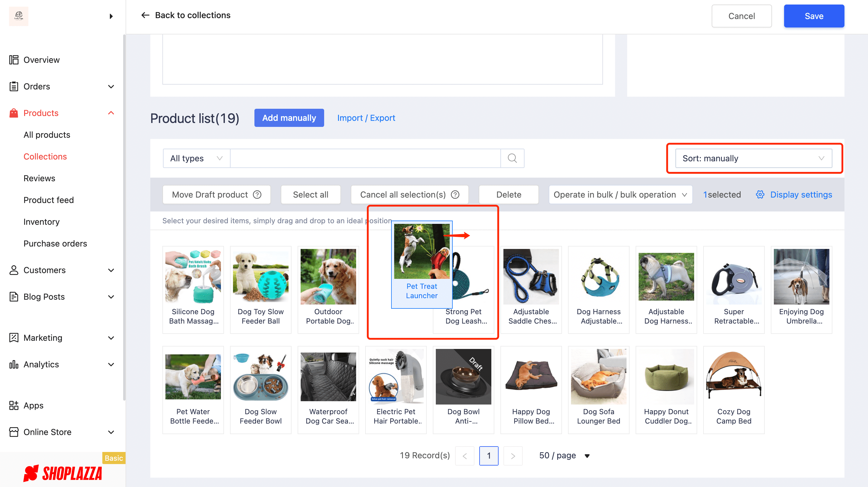This screenshot has height=487, width=868.
Task: Click the Overview sidebar icon
Action: click(14, 60)
